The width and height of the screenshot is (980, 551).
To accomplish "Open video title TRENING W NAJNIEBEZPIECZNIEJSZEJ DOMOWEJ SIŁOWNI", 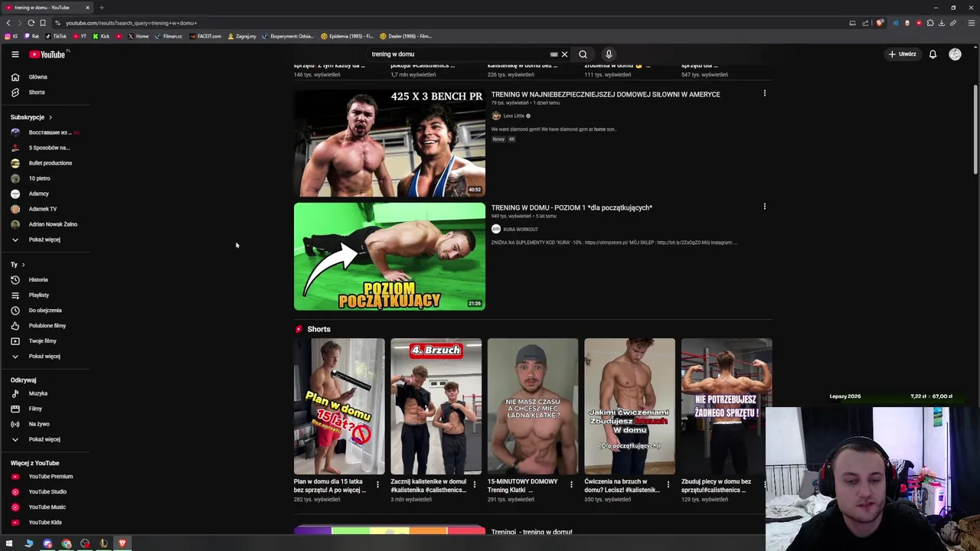I will (606, 94).
